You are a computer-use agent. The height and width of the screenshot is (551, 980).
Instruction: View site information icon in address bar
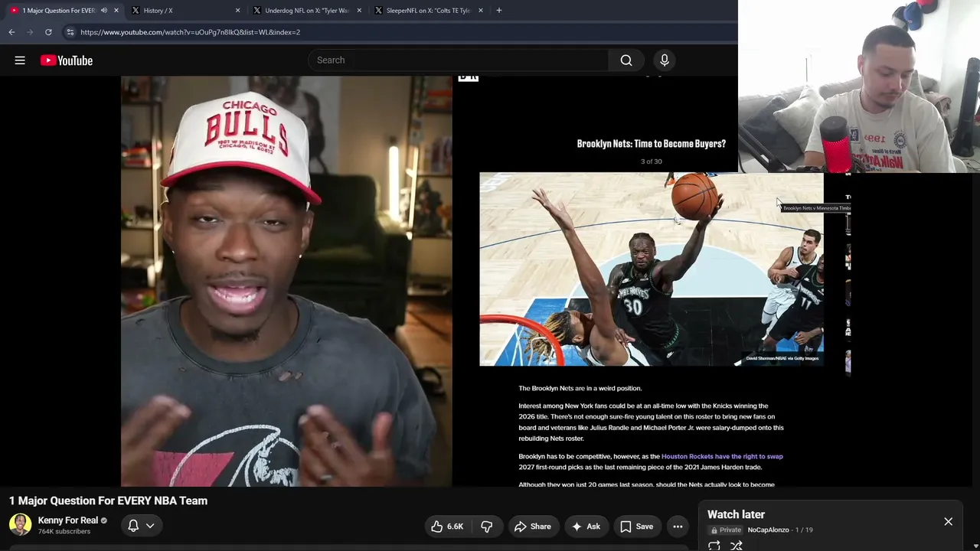(x=70, y=32)
